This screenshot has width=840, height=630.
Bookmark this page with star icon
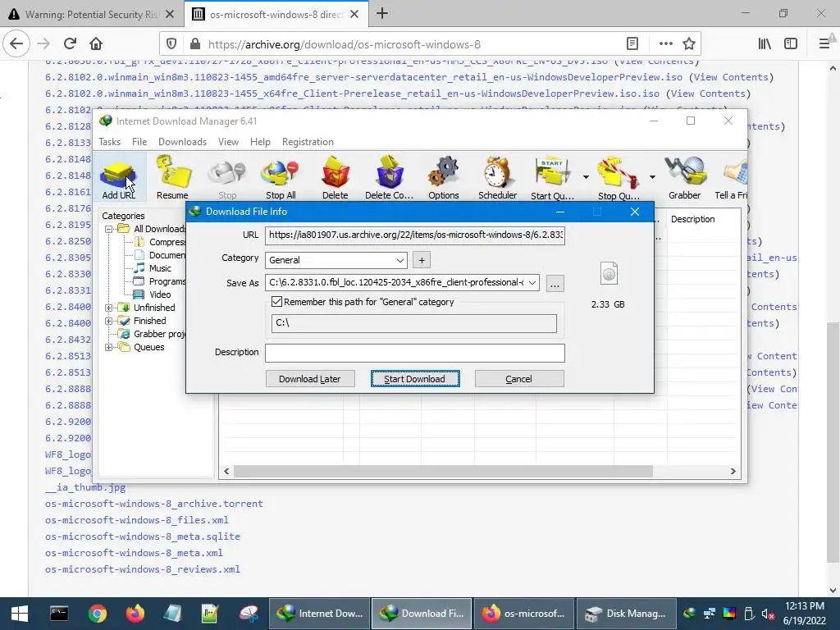pyautogui.click(x=689, y=44)
